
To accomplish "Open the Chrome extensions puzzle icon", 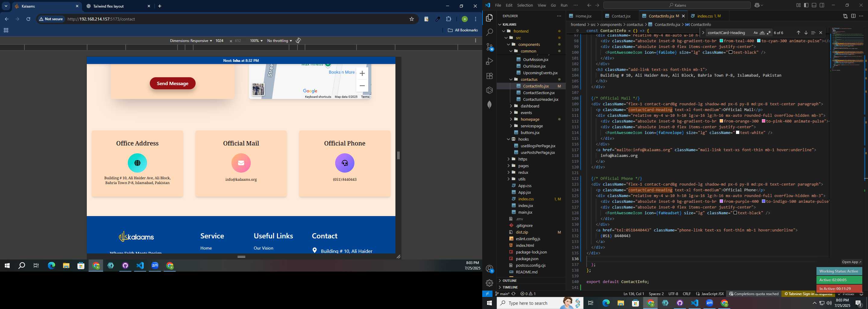I will pos(448,19).
